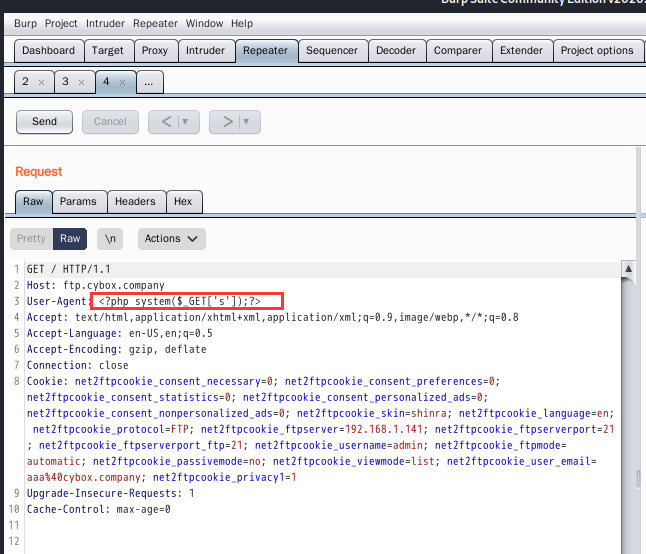Open forward history dropdown arrow
Viewport: 646px width, 554px height.
pyautogui.click(x=246, y=122)
